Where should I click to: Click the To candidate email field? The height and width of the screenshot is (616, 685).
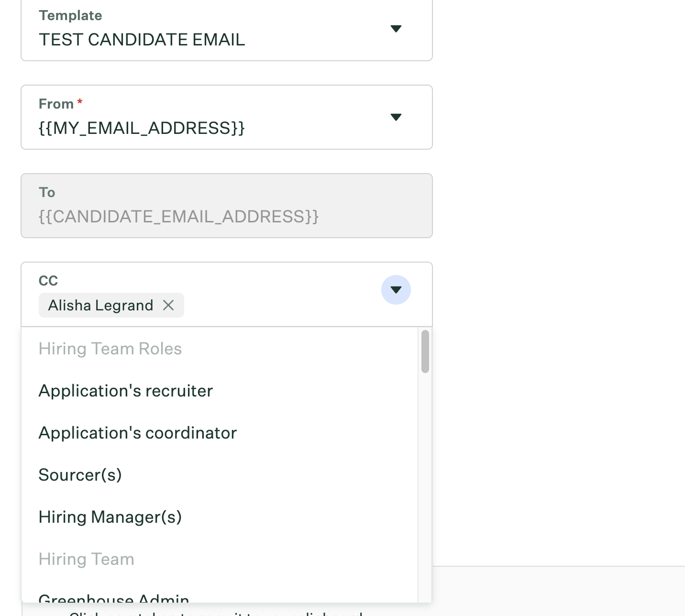(x=178, y=217)
